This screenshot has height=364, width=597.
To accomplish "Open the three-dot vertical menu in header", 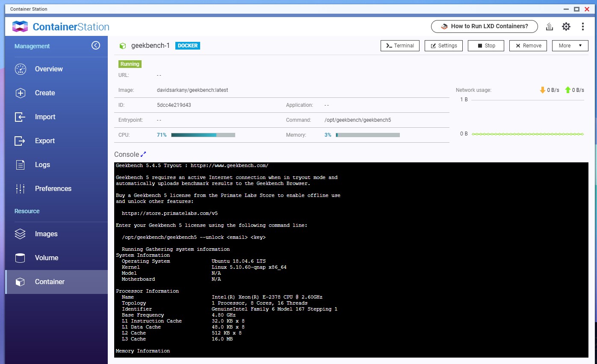I will tap(582, 26).
